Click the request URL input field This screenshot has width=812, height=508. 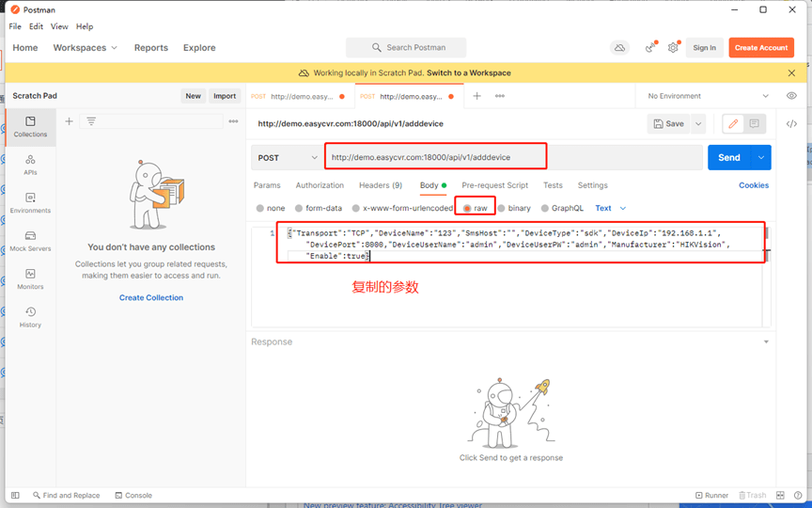[513, 158]
